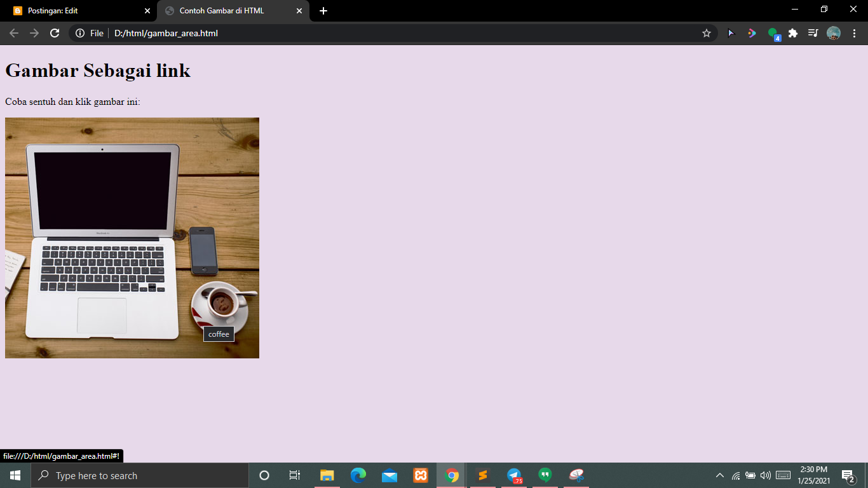Close the Postingan: Edit tab

(147, 11)
